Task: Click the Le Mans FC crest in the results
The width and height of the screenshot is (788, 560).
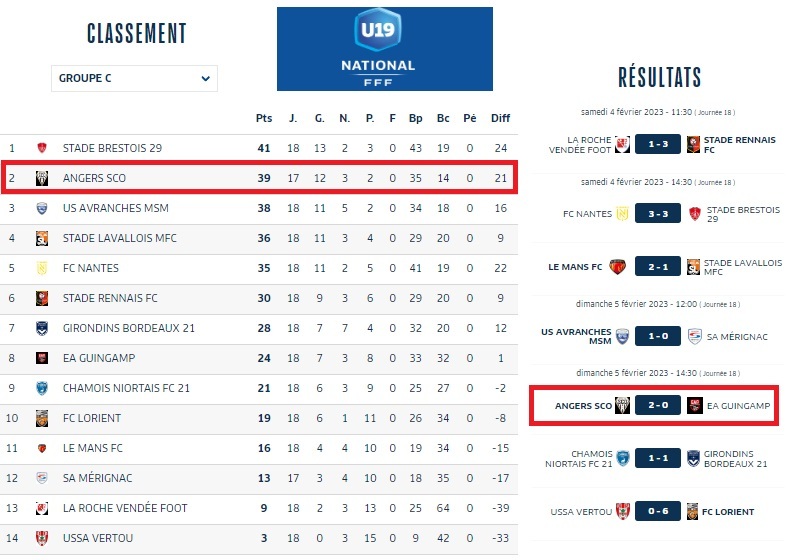Action: pyautogui.click(x=619, y=267)
